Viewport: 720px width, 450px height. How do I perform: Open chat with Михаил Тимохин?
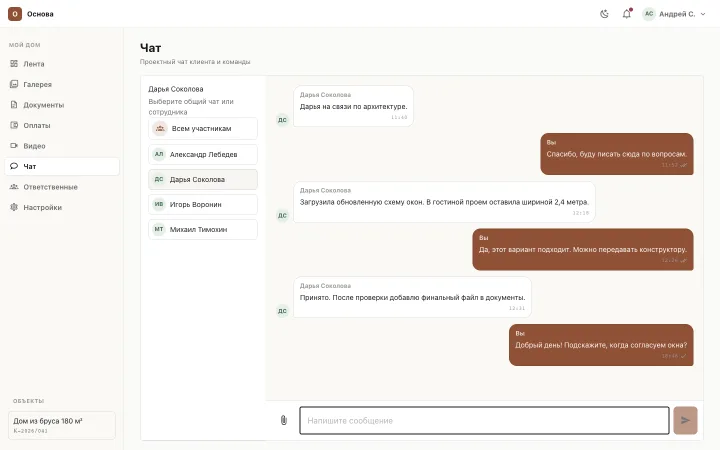[203, 229]
